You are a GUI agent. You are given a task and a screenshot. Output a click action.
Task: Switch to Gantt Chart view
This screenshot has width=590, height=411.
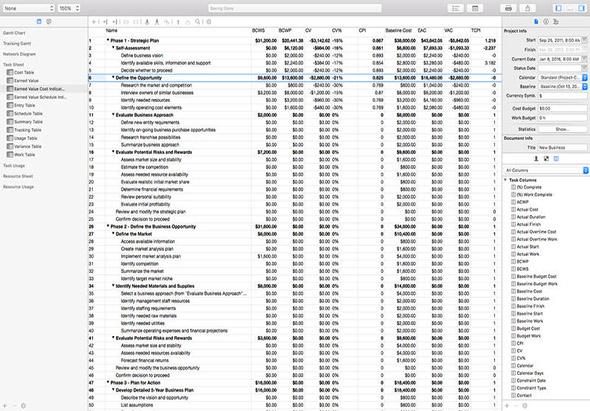14,33
